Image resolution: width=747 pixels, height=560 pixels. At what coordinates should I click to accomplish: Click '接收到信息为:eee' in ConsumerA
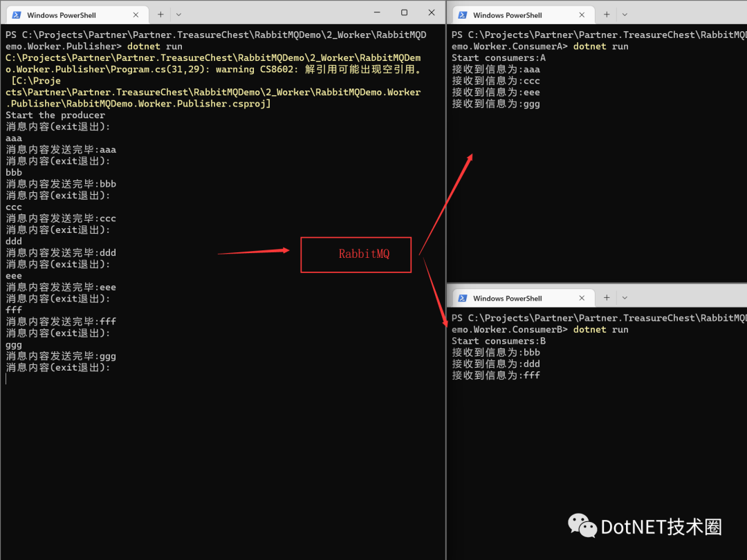tap(496, 93)
